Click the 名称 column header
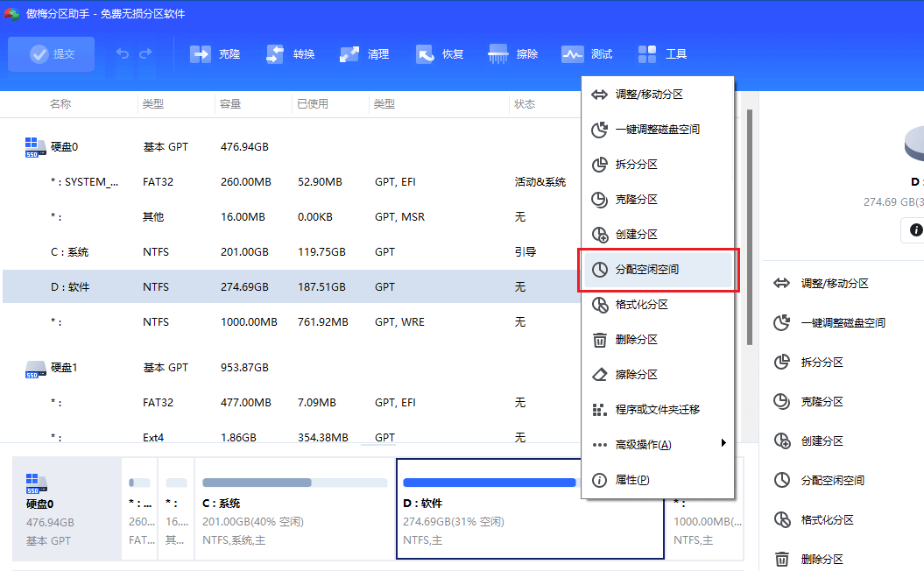 (60, 103)
